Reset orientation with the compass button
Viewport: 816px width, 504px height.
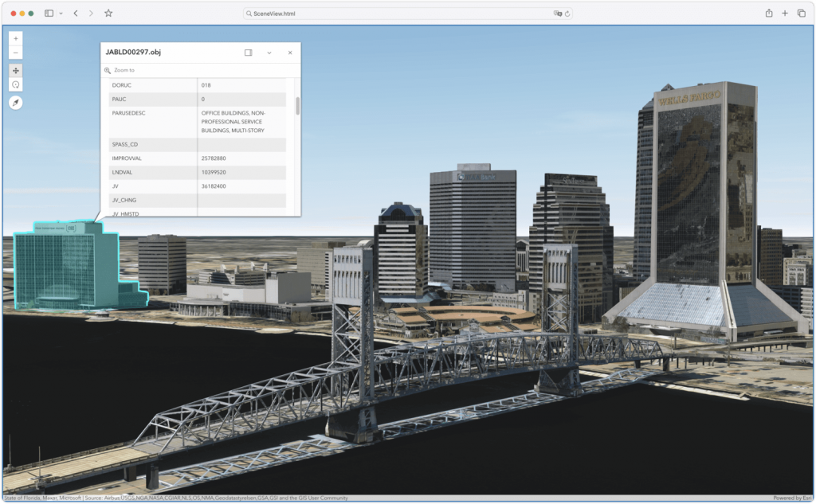click(16, 103)
